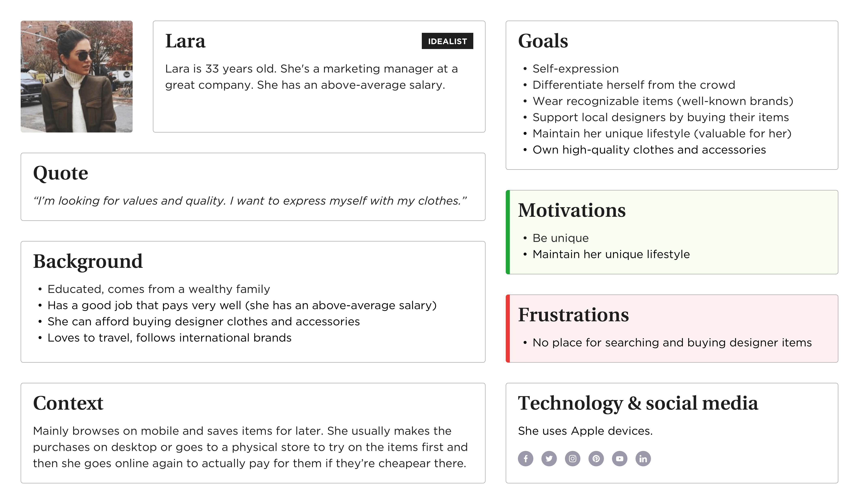Screen dimensions: 859x504
Task: Click the IDEALIST persona badge
Action: 447,41
